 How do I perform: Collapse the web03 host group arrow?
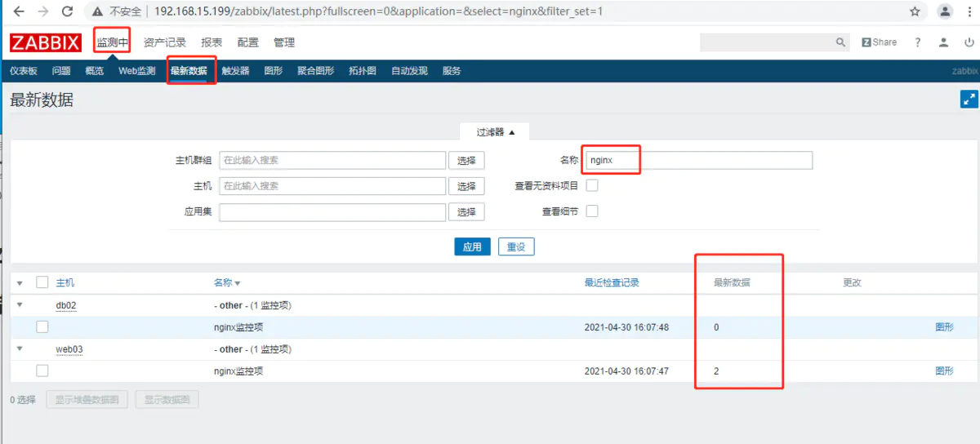point(20,349)
